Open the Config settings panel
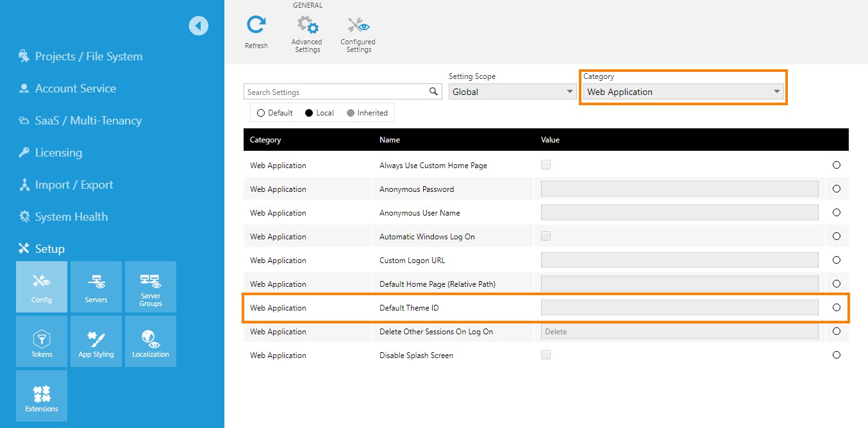Screen dimensions: 868x428 (x=41, y=287)
